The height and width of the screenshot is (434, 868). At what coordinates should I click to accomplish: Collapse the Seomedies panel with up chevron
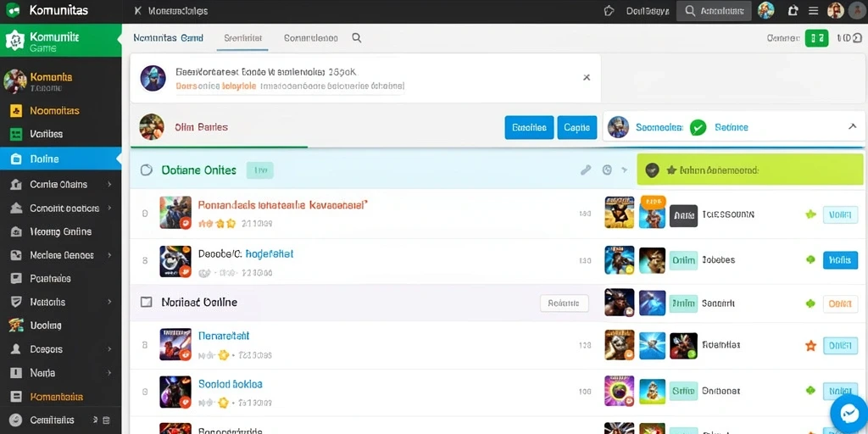click(x=853, y=127)
